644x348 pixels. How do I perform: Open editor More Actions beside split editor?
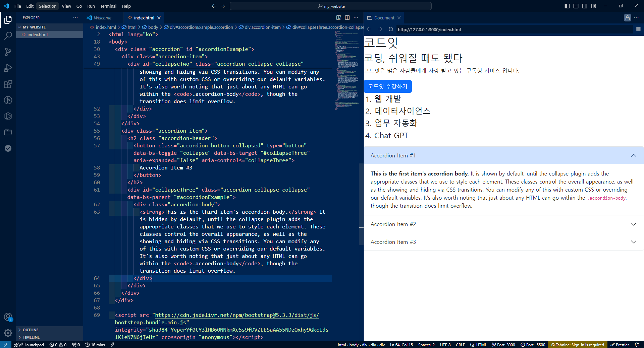pyautogui.click(x=356, y=18)
